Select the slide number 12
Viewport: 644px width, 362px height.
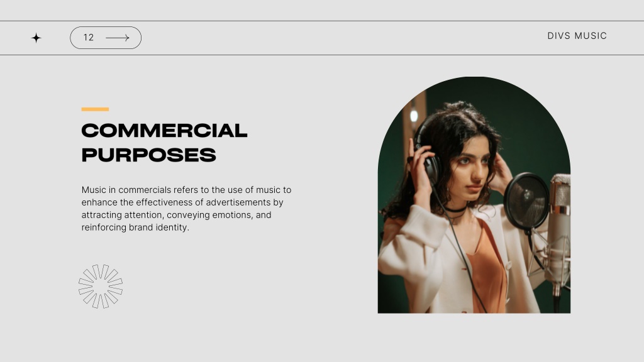[88, 38]
